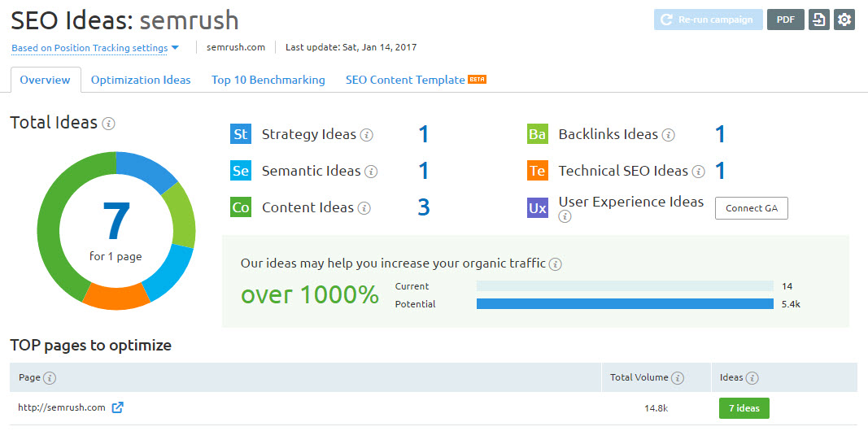
Task: Click the Semantic Ideas count 1
Action: pos(424,171)
